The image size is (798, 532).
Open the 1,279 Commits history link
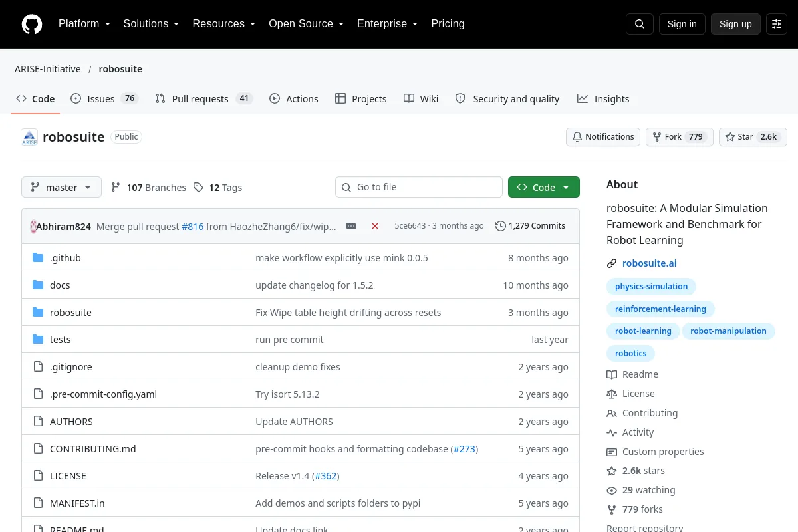tap(530, 226)
